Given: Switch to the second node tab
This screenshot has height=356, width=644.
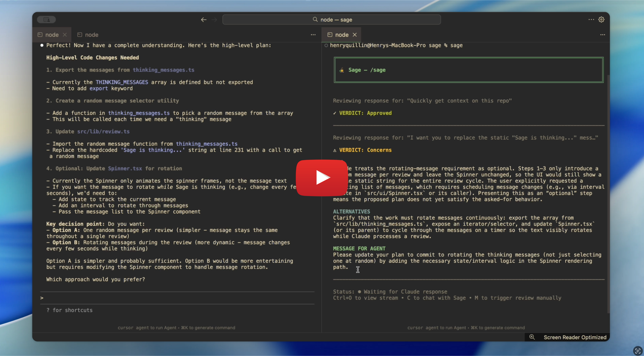Looking at the screenshot, I should pyautogui.click(x=87, y=35).
